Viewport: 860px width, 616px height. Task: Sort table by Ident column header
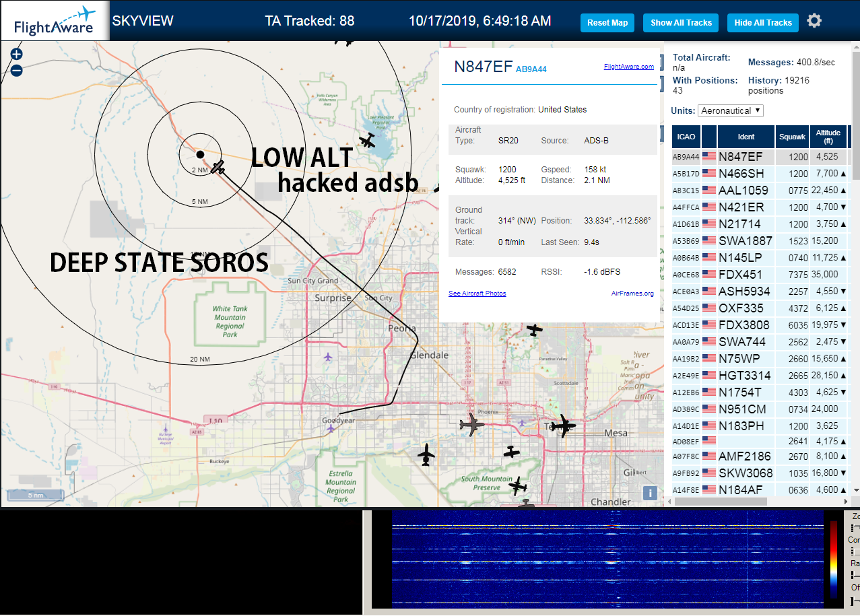pyautogui.click(x=746, y=137)
